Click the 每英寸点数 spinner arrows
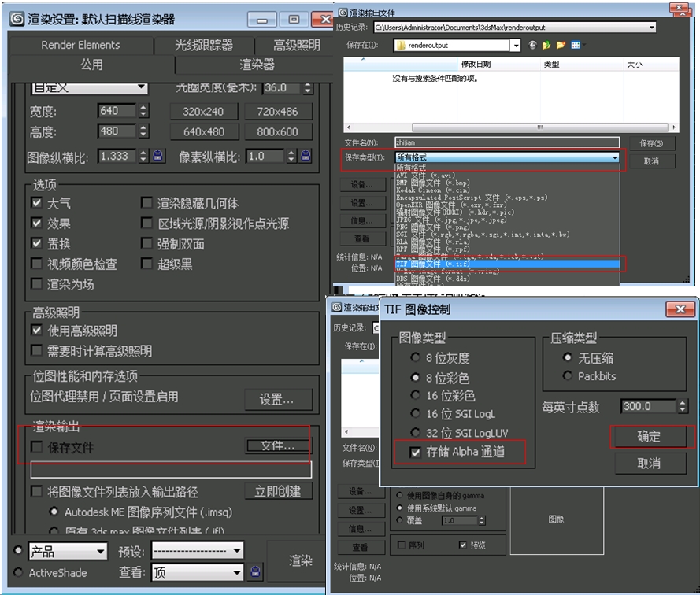700x595 pixels. click(682, 406)
